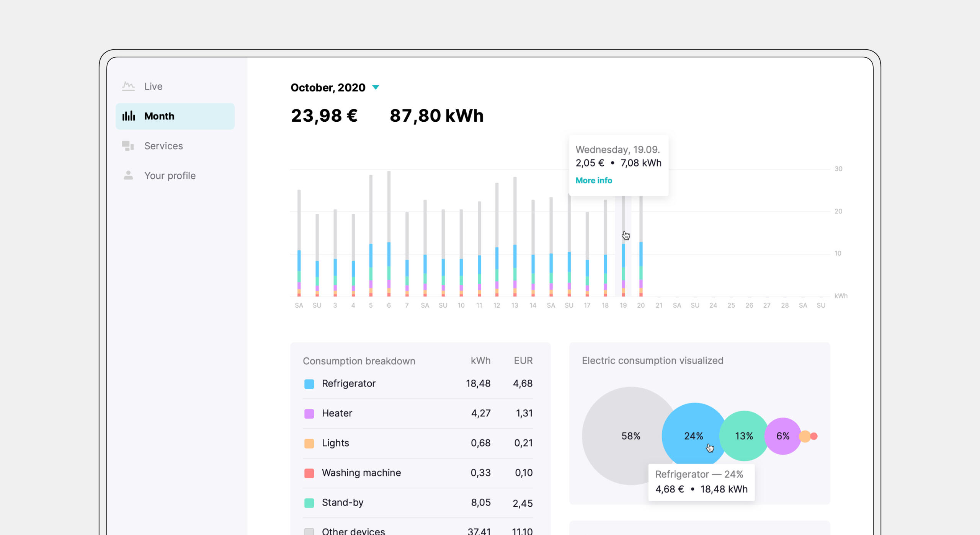Select the 13% green bubble
Image resolution: width=980 pixels, height=535 pixels.
744,436
